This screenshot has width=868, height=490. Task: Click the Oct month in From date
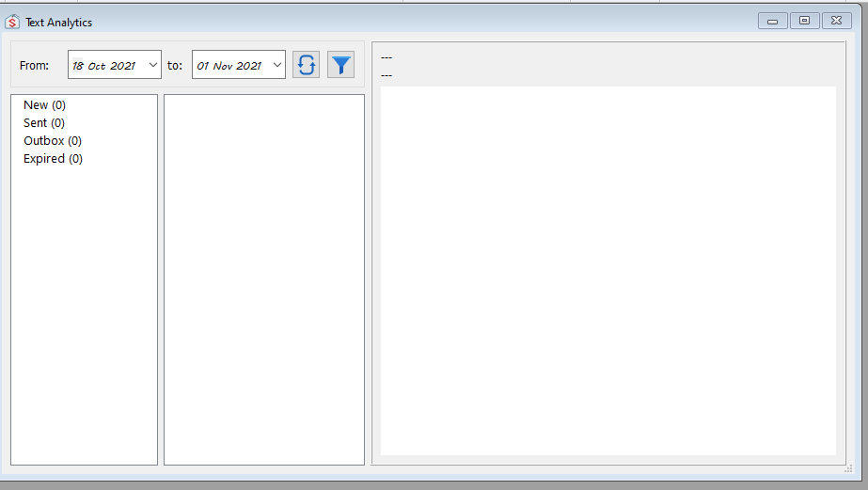97,66
